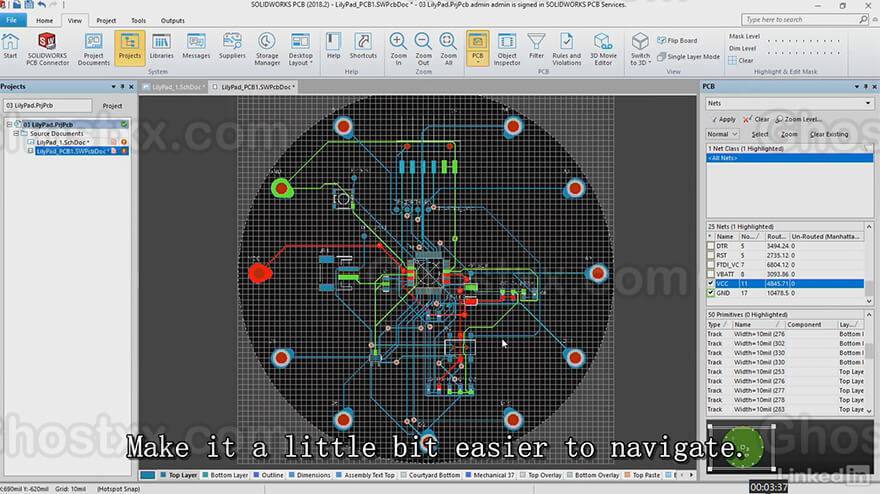Viewport: 880px width, 494px height.
Task: Click the Outline layer color swatch
Action: click(x=256, y=475)
